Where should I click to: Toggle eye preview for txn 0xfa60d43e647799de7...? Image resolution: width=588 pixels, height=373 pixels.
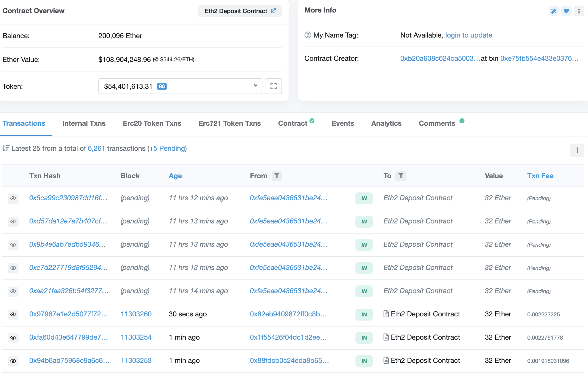click(x=13, y=338)
